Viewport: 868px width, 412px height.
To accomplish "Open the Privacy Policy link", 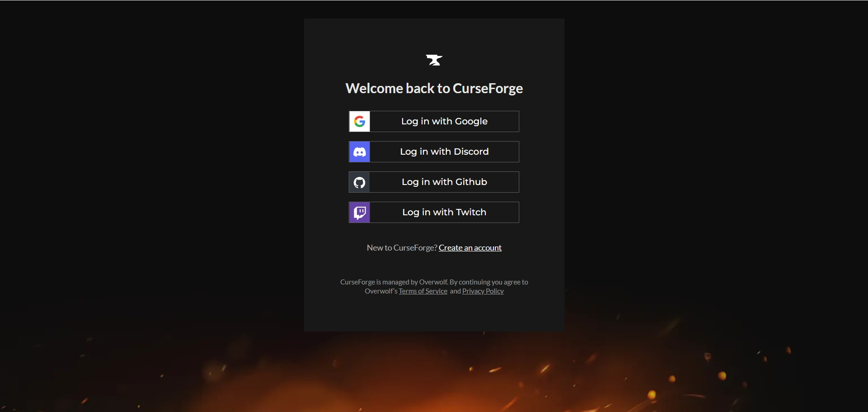I will tap(483, 291).
